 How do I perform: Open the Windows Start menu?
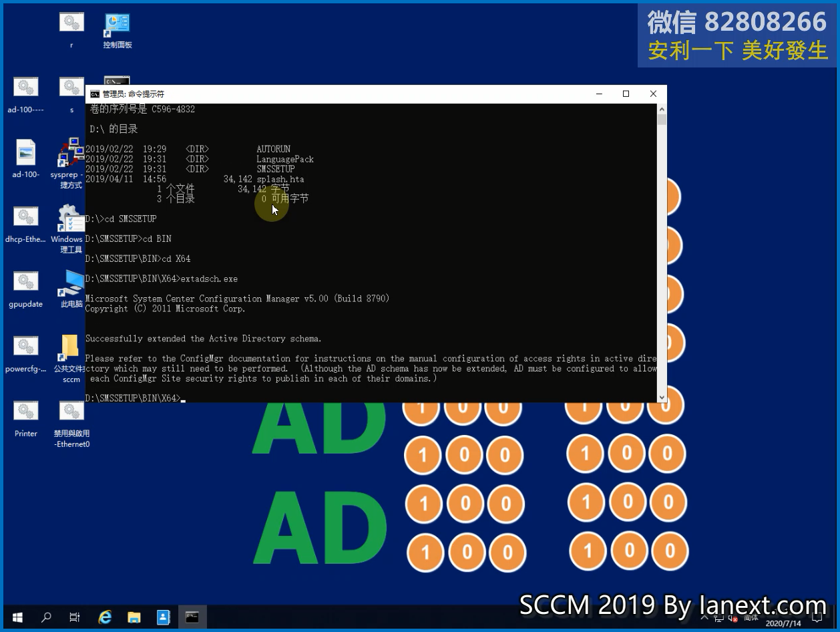coord(17,617)
